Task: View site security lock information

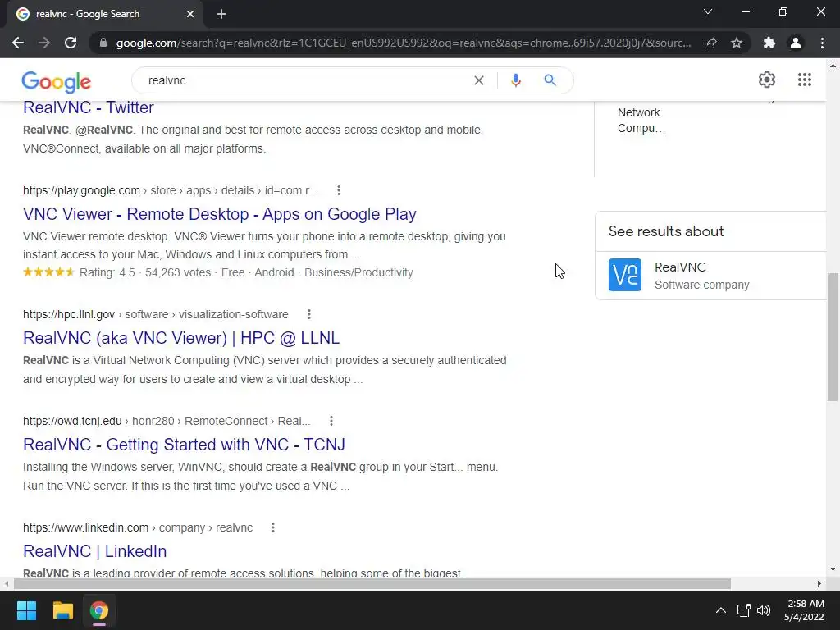Action: 103,43
